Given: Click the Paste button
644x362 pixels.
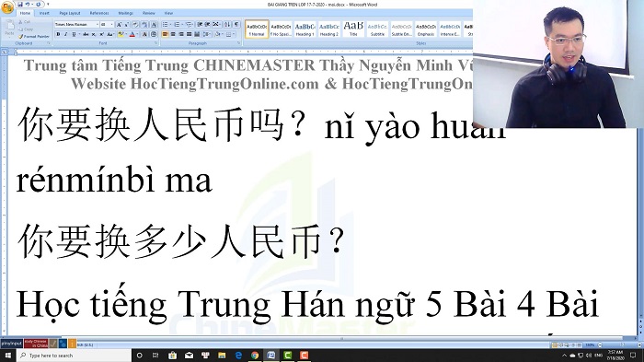Looking at the screenshot, I should tap(9, 29).
